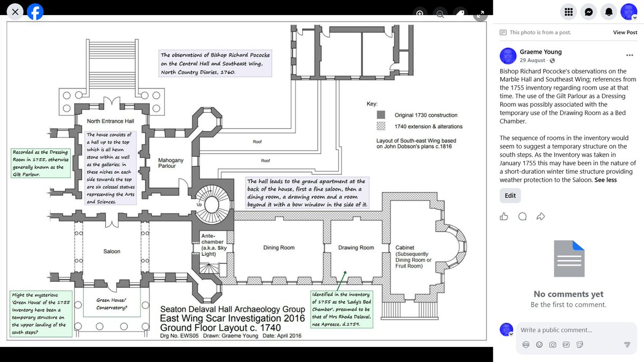Screen dimensions: 644x362
Task: Zoom out of the photo
Action: click(x=440, y=13)
